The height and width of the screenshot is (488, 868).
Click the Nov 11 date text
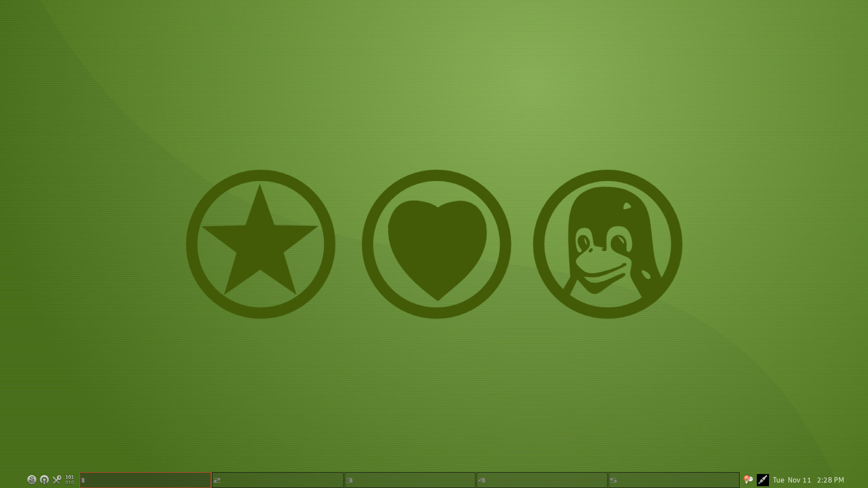pyautogui.click(x=799, y=480)
